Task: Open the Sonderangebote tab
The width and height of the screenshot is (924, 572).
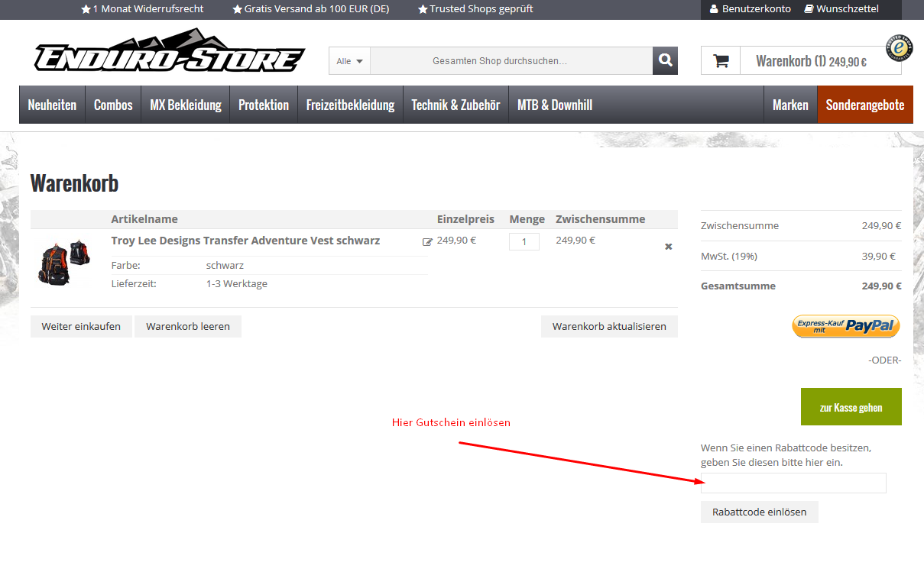Action: pyautogui.click(x=865, y=105)
